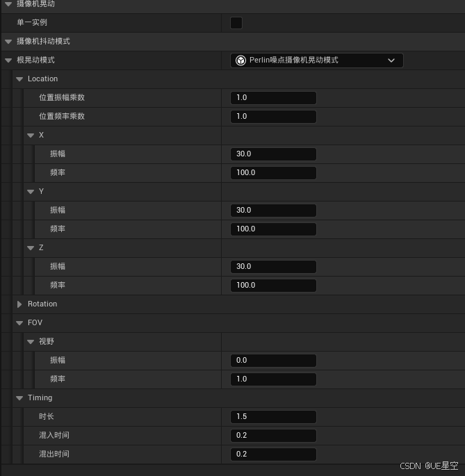Screen dimensions: 465x476
Task: Edit the 视野 频率 value 1.0
Action: 273,379
